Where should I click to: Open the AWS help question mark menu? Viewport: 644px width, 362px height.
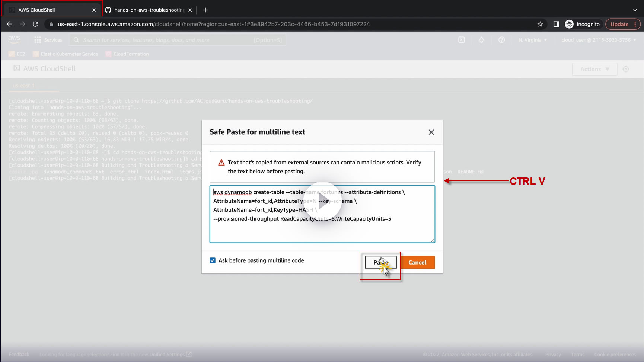pos(502,40)
